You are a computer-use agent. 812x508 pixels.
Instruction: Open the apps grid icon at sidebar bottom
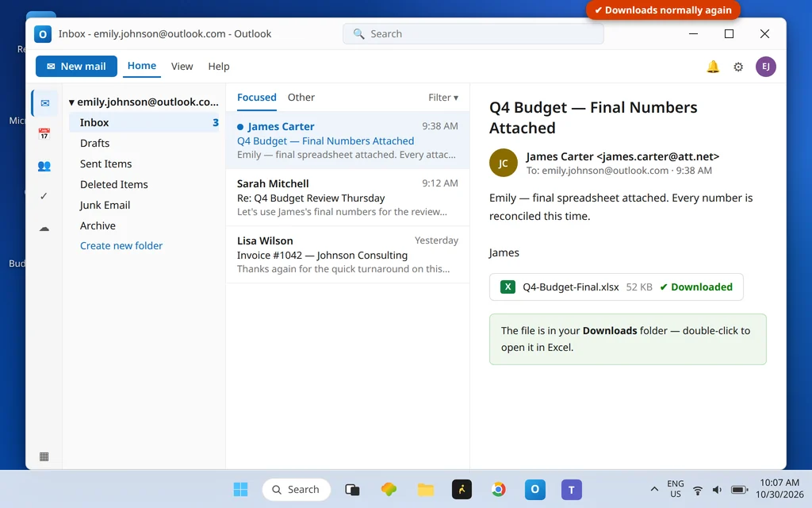pyautogui.click(x=44, y=456)
